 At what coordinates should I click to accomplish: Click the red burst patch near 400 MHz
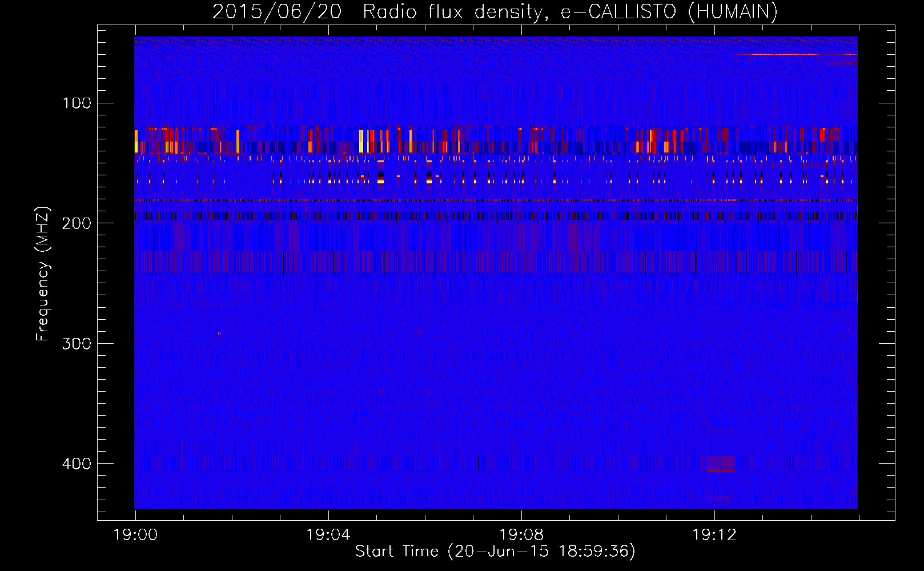pos(721,464)
